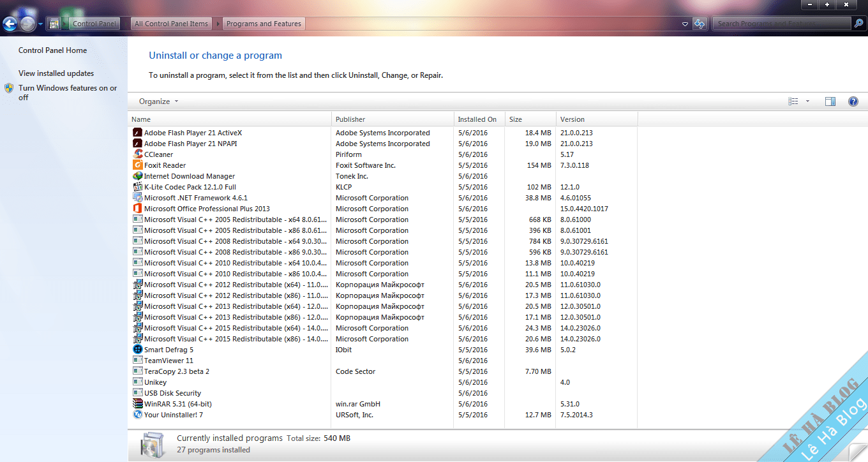Image resolution: width=868 pixels, height=462 pixels.
Task: Open the address bar history dropdown
Action: [x=685, y=24]
